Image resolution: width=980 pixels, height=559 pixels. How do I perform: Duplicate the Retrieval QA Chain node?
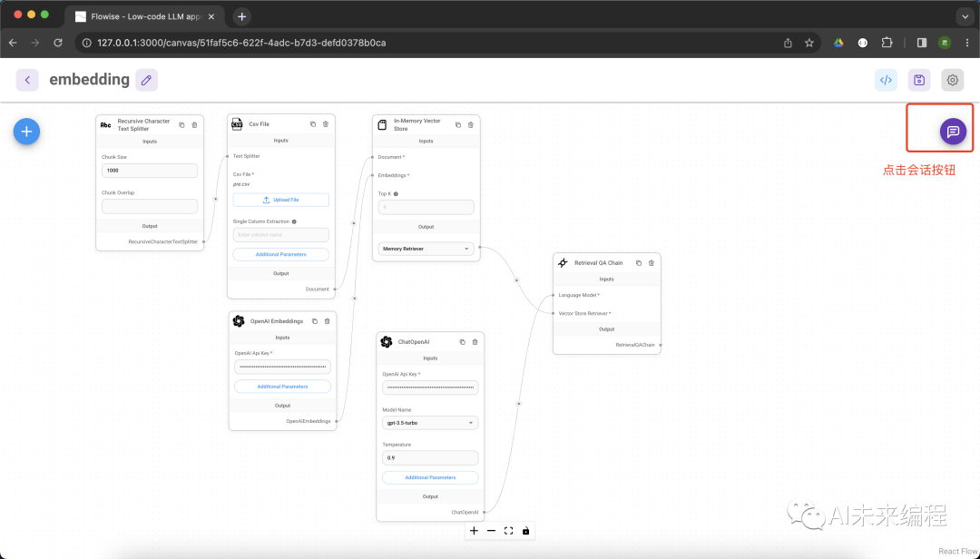pyautogui.click(x=639, y=263)
